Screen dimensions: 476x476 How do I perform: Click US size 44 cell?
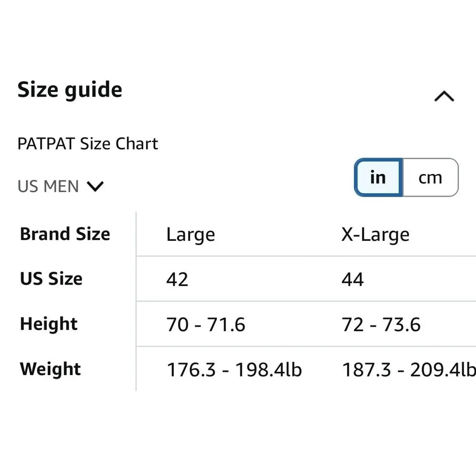point(352,279)
